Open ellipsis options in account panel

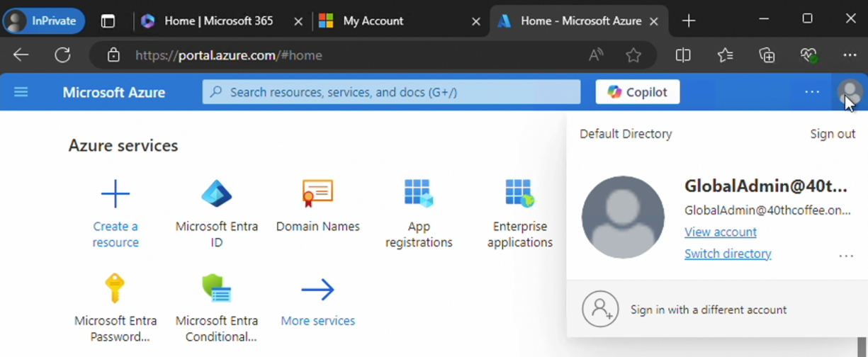point(846,256)
